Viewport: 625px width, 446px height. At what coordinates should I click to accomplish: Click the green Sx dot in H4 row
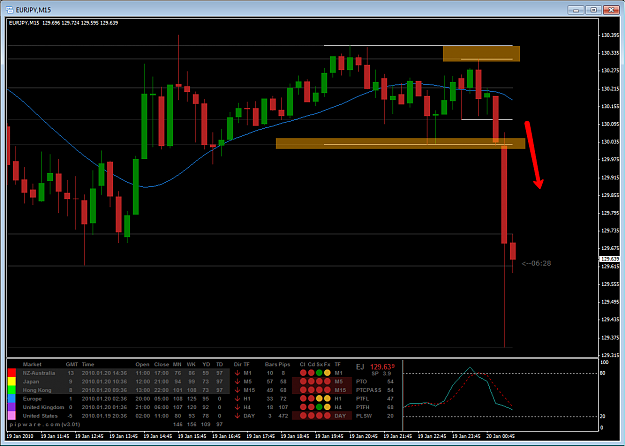(319, 407)
